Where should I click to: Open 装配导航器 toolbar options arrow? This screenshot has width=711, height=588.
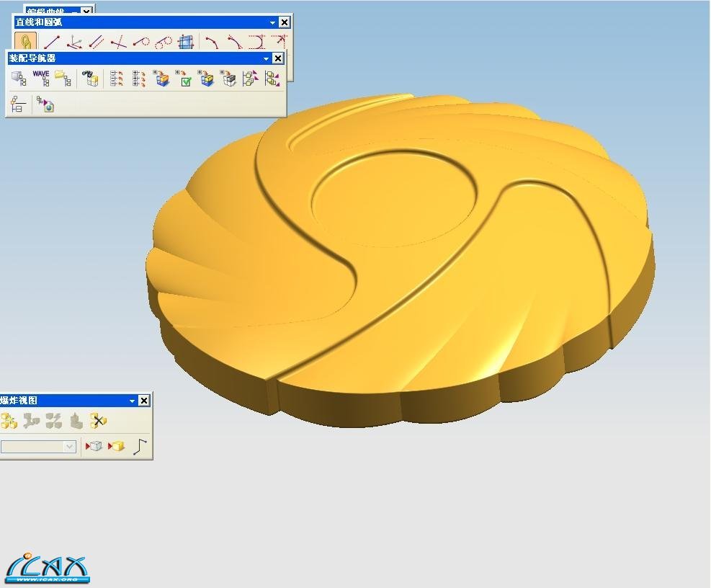pyautogui.click(x=266, y=58)
